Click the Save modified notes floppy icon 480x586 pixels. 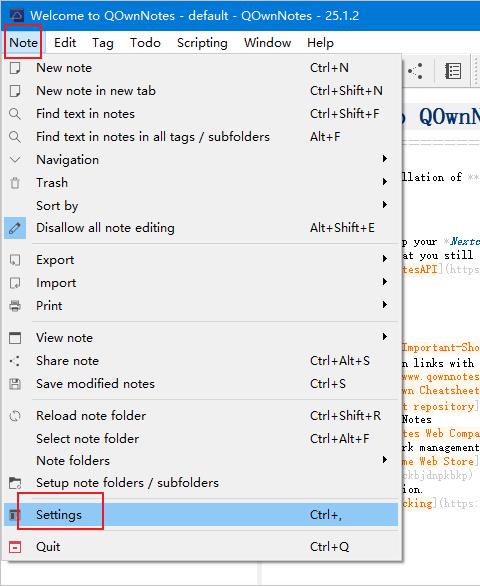pyautogui.click(x=15, y=384)
